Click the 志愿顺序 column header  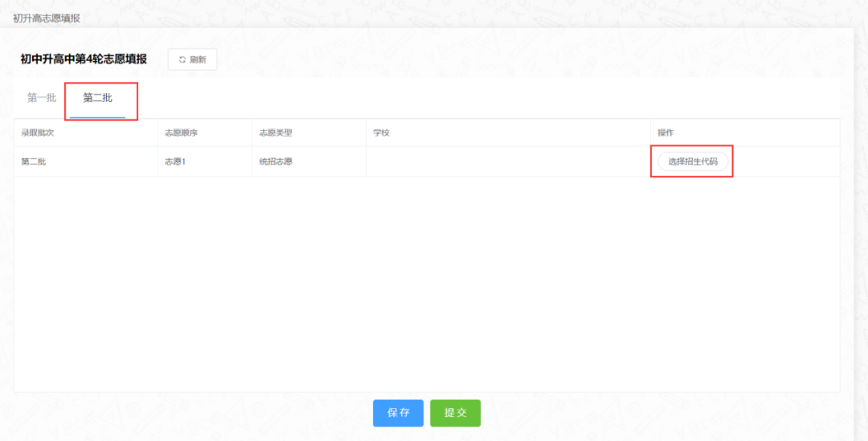pyautogui.click(x=181, y=133)
